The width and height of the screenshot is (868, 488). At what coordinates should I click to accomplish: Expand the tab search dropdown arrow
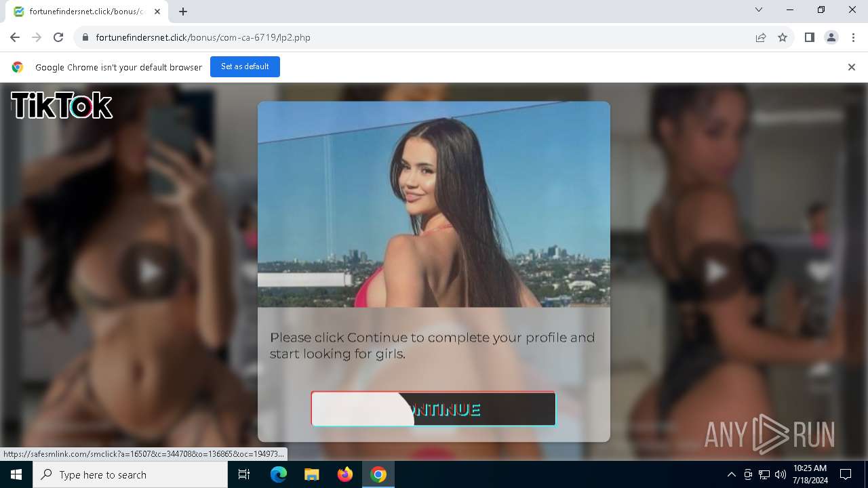[759, 9]
